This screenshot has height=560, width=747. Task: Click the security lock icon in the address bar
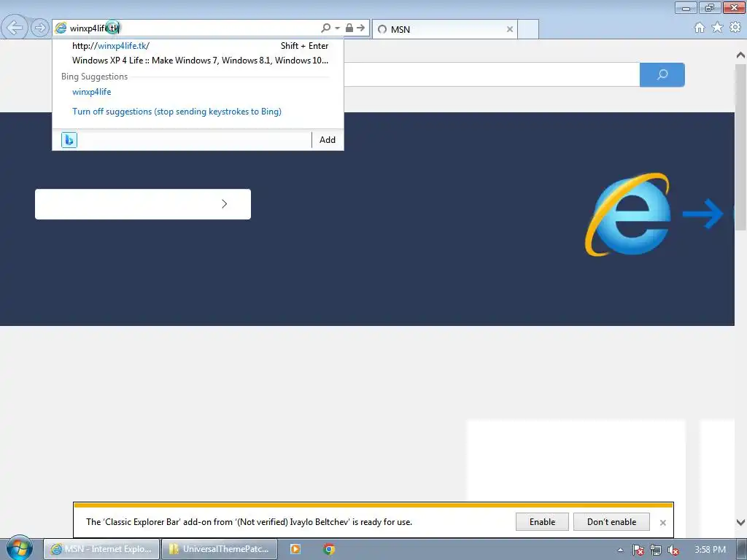coord(349,28)
